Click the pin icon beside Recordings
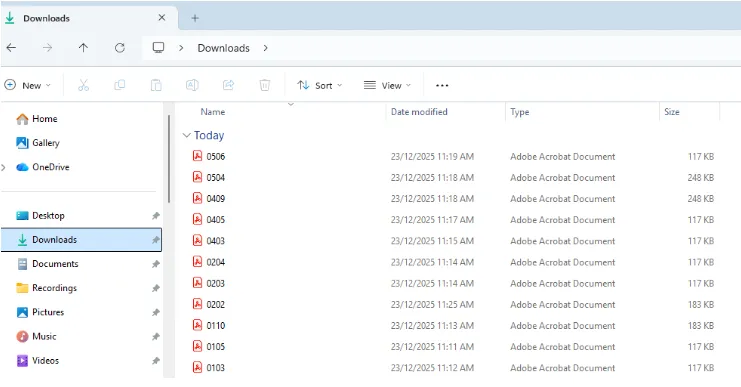Image resolution: width=741 pixels, height=387 pixels. [x=155, y=288]
